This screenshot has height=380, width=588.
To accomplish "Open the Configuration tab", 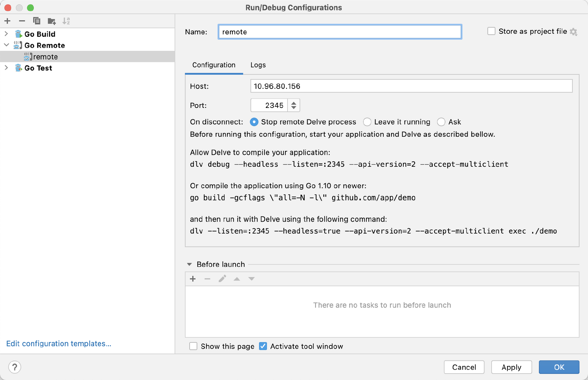I will tap(214, 65).
